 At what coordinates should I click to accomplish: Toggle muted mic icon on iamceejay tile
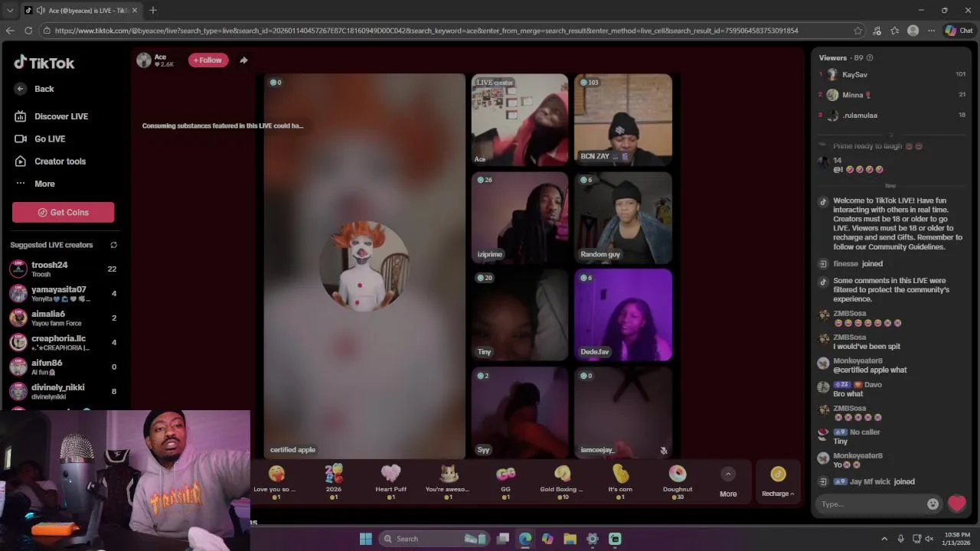tap(664, 450)
